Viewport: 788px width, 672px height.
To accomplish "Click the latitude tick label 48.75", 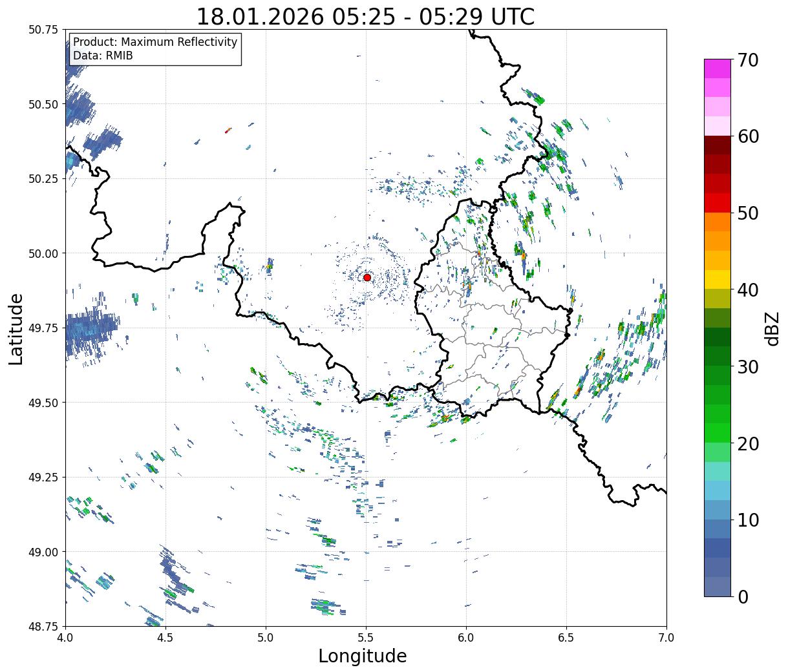I will pyautogui.click(x=43, y=626).
